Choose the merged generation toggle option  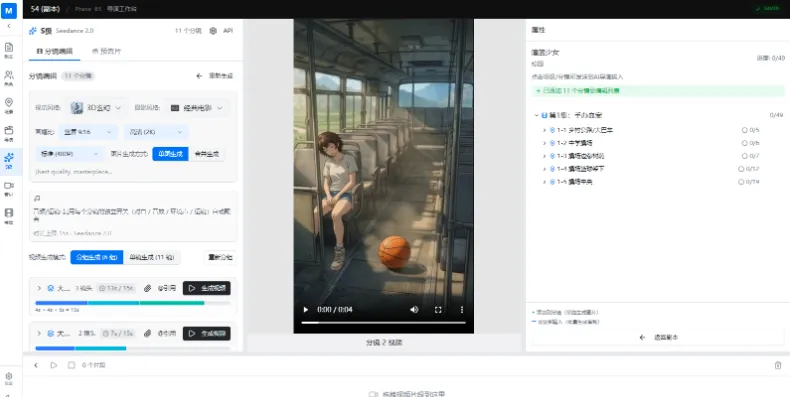coord(206,154)
